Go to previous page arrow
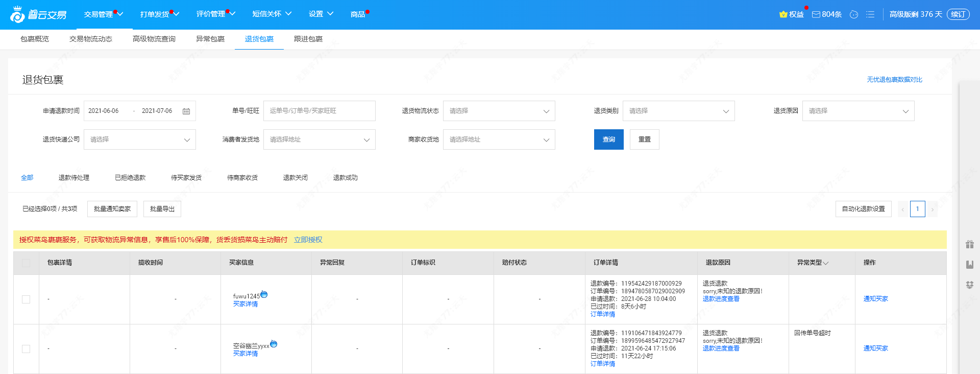 (902, 209)
